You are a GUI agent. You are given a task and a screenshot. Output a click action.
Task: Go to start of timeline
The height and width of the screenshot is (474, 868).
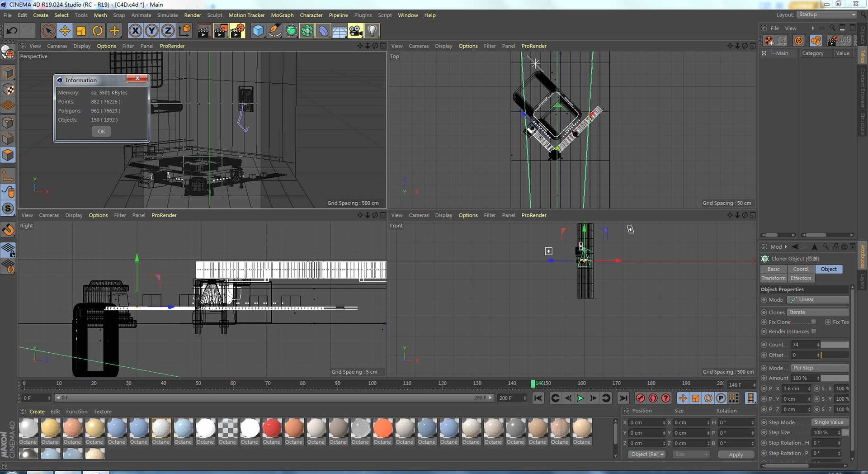click(x=538, y=398)
